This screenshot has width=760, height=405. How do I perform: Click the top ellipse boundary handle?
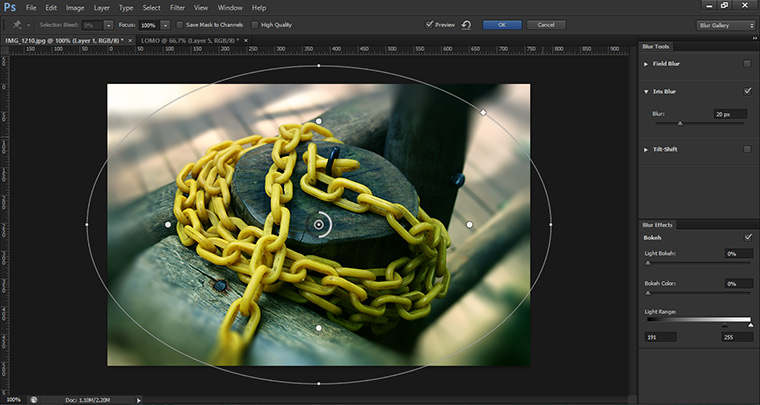pos(319,66)
